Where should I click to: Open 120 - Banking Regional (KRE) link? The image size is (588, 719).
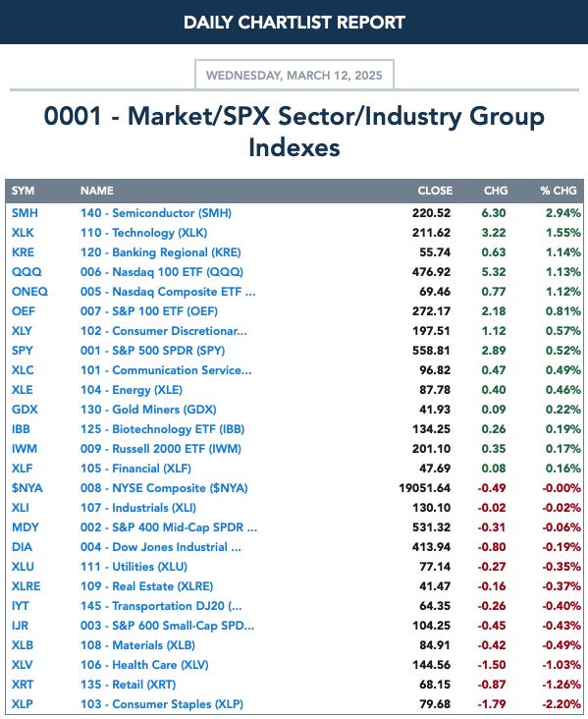click(160, 252)
